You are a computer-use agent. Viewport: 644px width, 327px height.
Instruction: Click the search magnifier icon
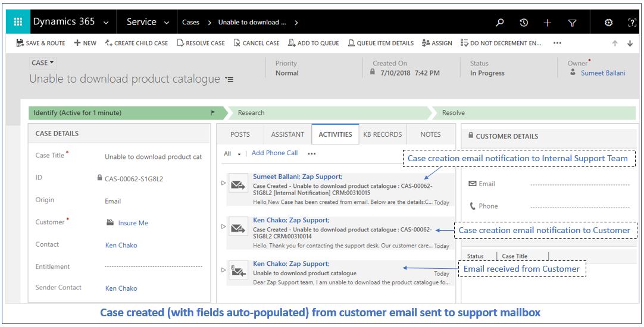coord(499,23)
